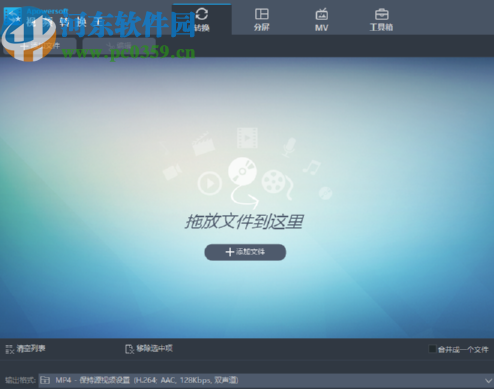This screenshot has width=494, height=389.
Task: Switch to the 转换 (Convert) tab
Action: (x=202, y=19)
